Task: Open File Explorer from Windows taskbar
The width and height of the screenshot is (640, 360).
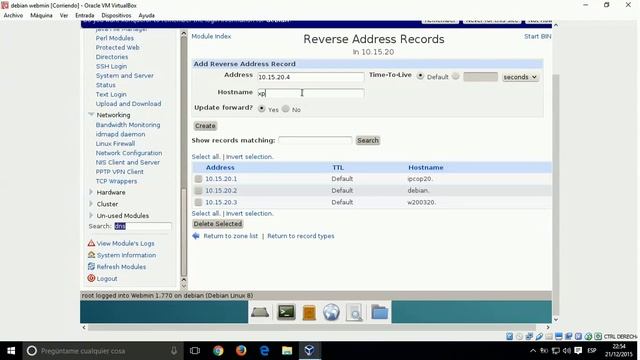Action: 287,351
